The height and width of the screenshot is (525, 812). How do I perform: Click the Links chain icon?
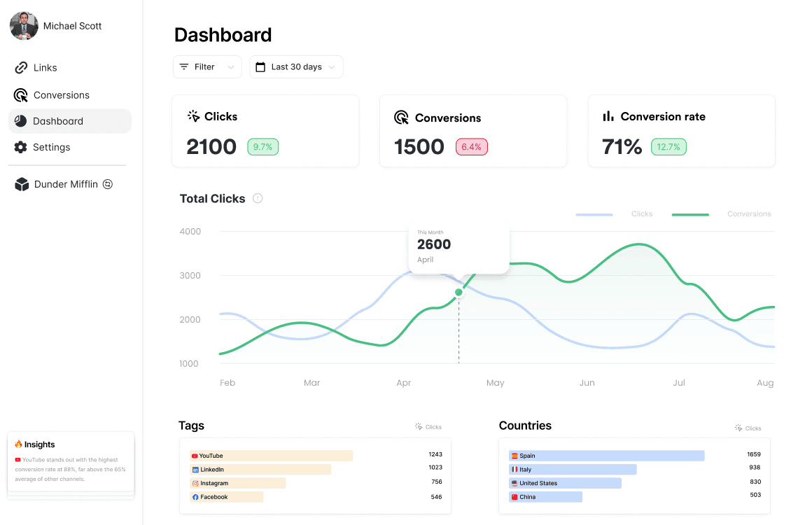click(x=21, y=67)
